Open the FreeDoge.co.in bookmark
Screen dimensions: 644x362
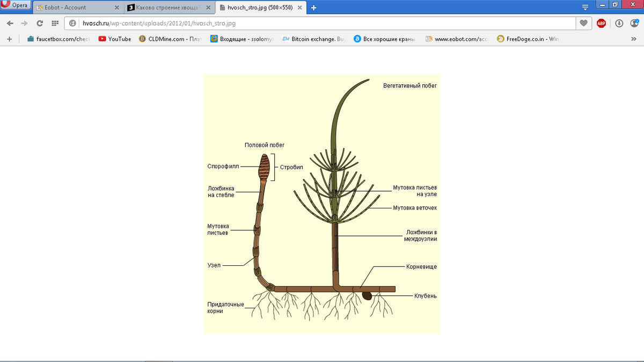(x=529, y=39)
